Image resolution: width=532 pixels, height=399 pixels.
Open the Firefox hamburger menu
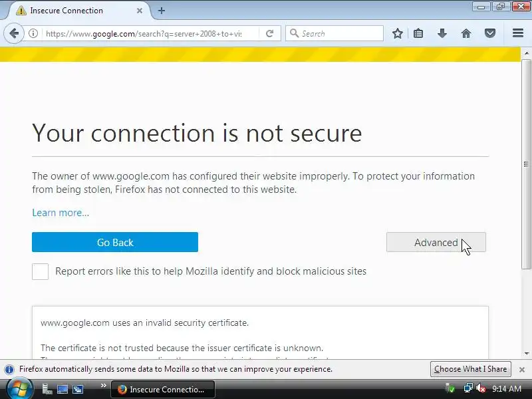click(x=518, y=33)
